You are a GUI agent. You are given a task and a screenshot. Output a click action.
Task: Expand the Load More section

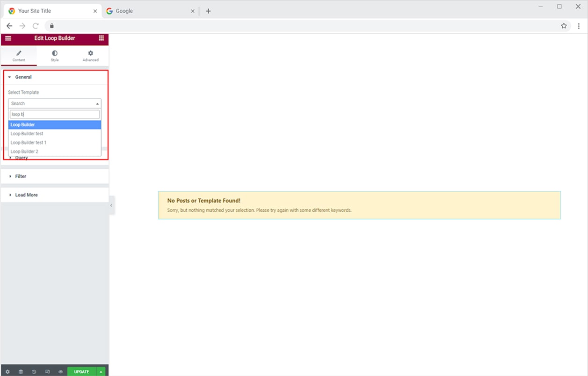coord(26,195)
